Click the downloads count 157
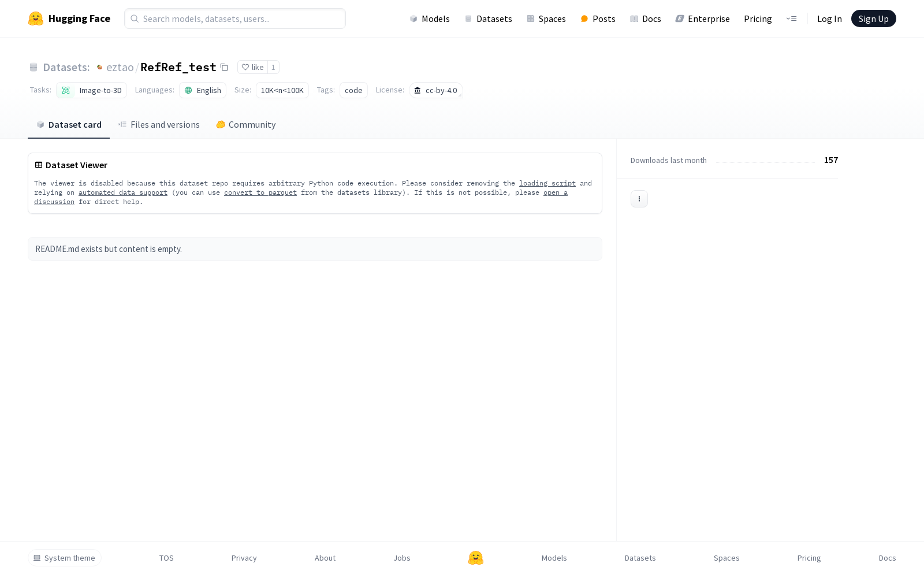This screenshot has height=578, width=924. pos(831,160)
